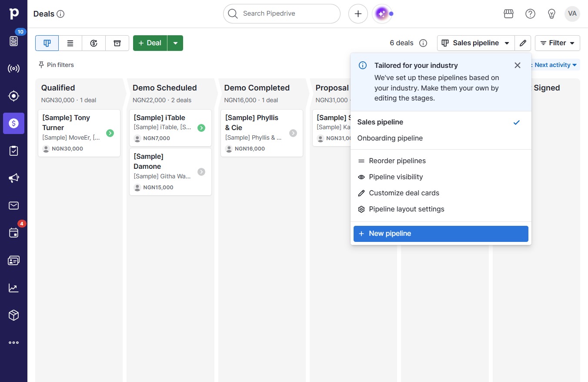Open the Filter dropdown
Image resolution: width=588 pixels, height=382 pixels.
[x=558, y=43]
